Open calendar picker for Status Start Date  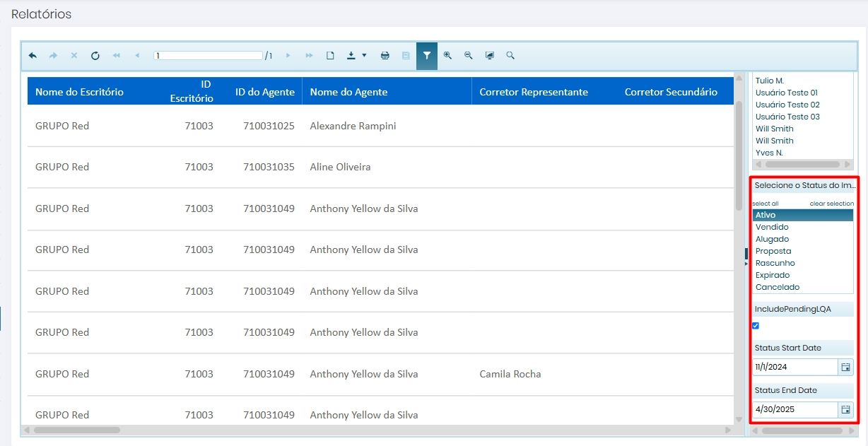pos(845,368)
